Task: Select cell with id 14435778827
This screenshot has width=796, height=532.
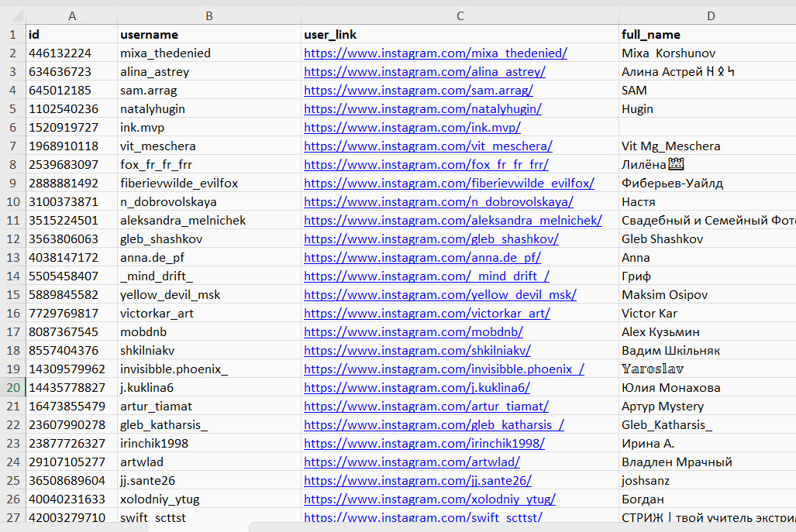Action: pos(71,387)
